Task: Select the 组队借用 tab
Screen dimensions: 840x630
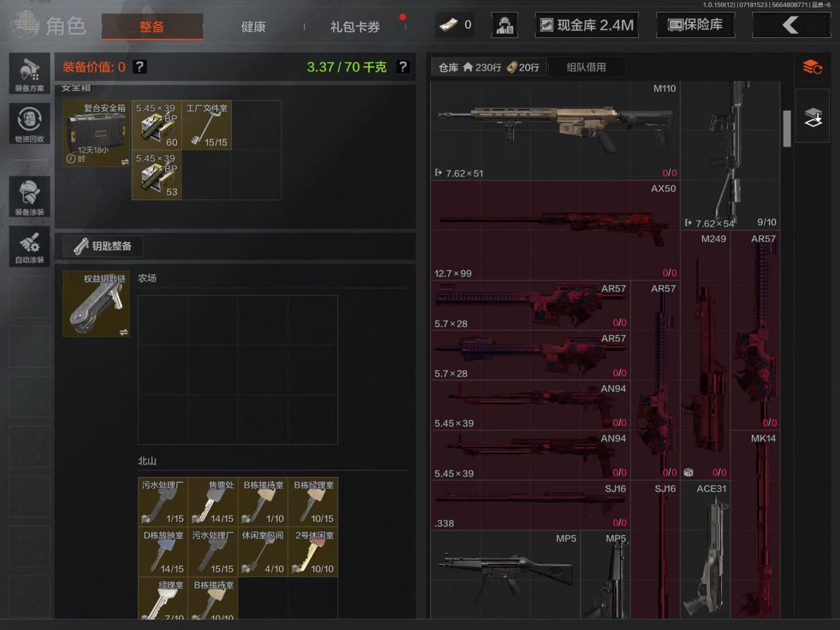Action: pyautogui.click(x=586, y=67)
